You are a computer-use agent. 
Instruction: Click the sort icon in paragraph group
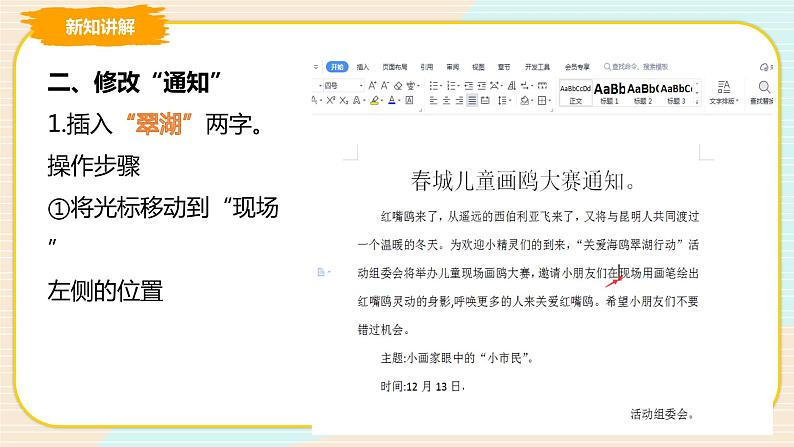point(511,86)
